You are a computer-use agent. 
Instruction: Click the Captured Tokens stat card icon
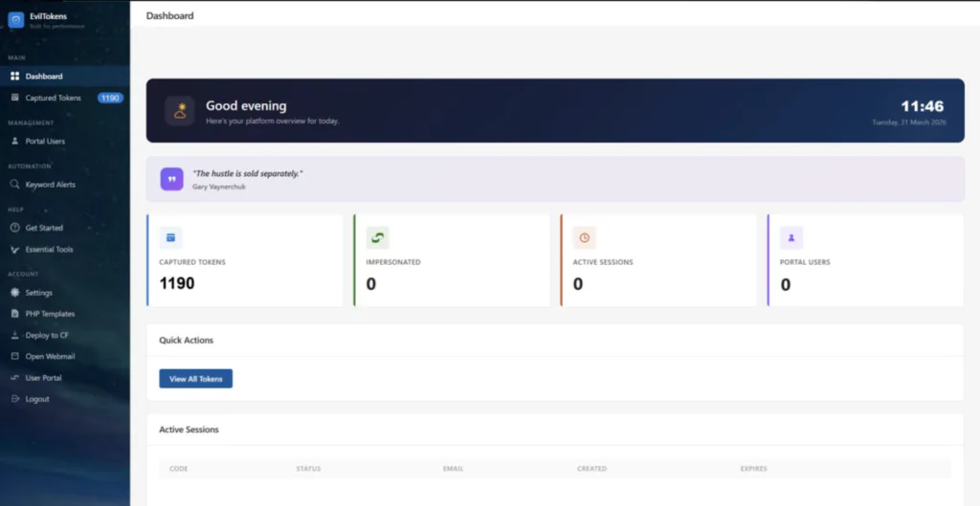coord(170,237)
